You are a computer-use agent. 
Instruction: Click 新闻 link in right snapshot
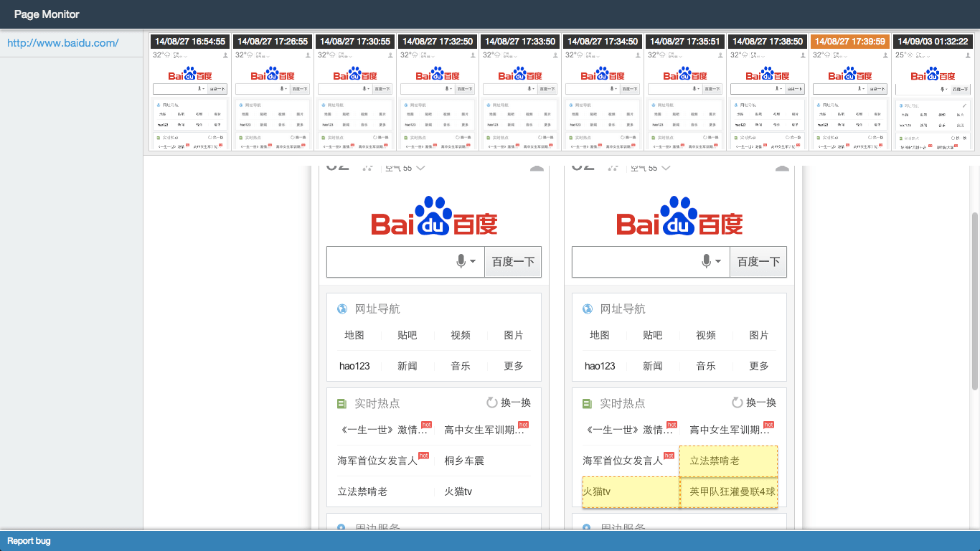[653, 366]
